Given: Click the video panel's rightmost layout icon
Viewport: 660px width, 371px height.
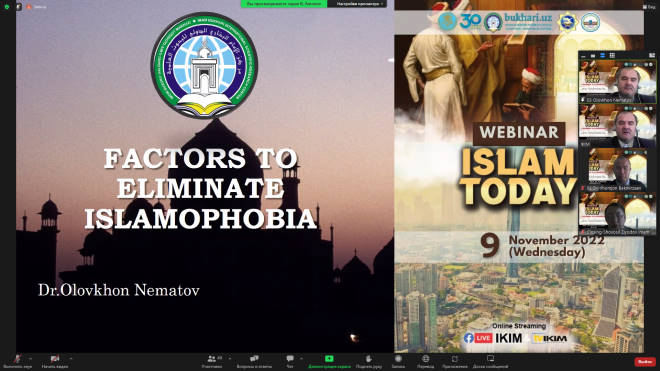Looking at the screenshot, I should 652,56.
